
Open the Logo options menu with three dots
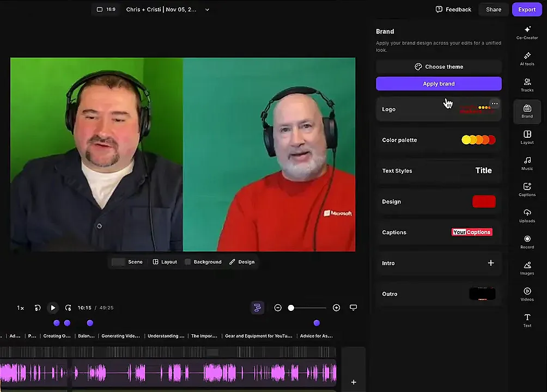(x=494, y=103)
